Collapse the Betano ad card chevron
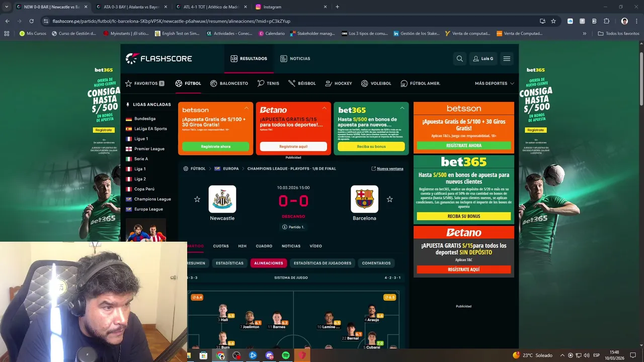The height and width of the screenshot is (362, 644). (x=324, y=108)
